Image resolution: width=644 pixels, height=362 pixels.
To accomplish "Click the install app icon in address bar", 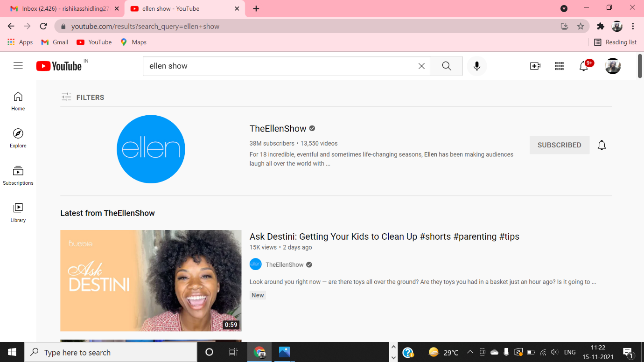I will 565,27.
